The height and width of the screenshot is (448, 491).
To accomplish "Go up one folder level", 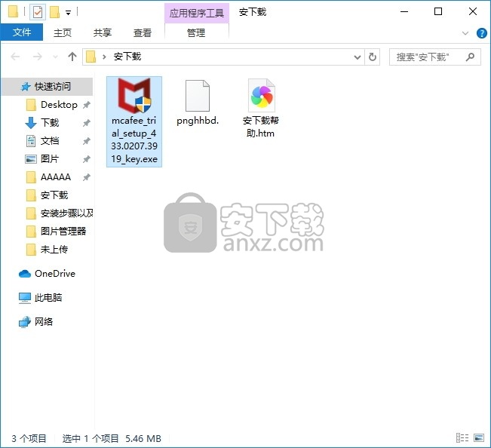I will click(x=72, y=57).
